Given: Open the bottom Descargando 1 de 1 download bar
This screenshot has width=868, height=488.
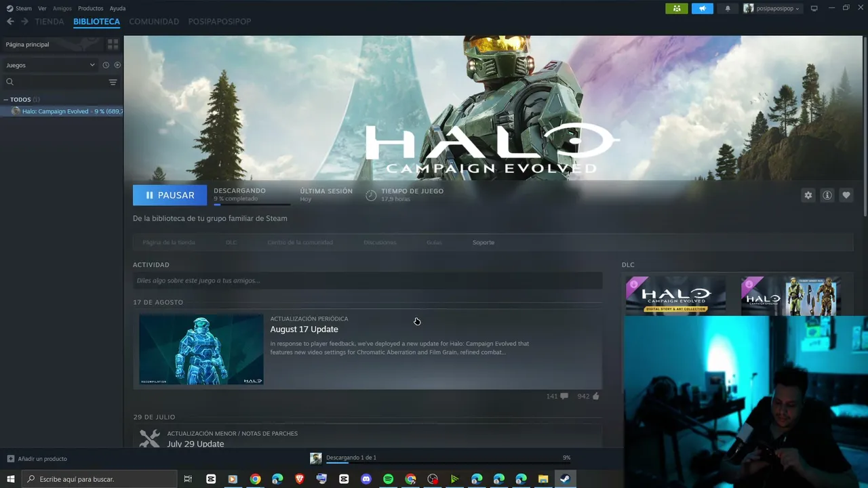Looking at the screenshot, I should (439, 458).
